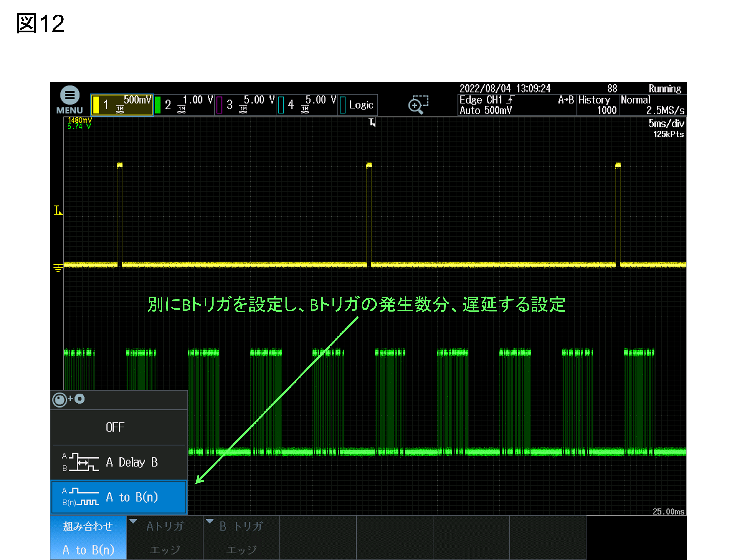Click the jog dial icon in popup
The width and height of the screenshot is (730, 560).
(x=60, y=400)
